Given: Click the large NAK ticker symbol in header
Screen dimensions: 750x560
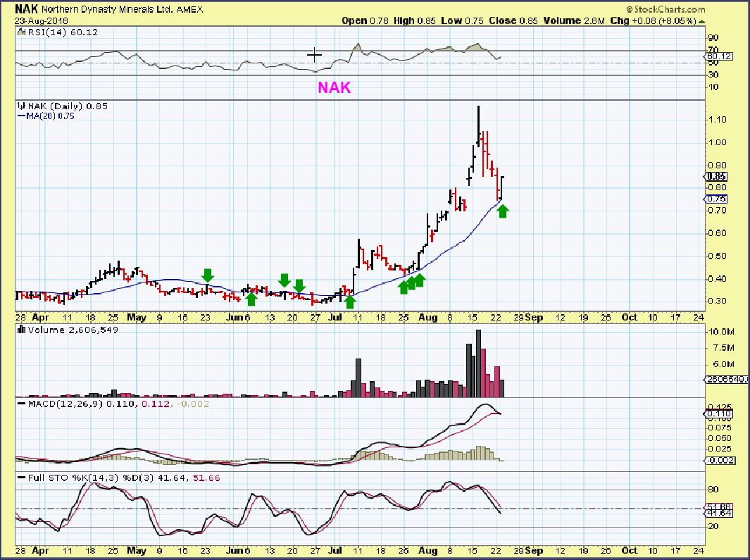Looking at the screenshot, I should coord(26,8).
